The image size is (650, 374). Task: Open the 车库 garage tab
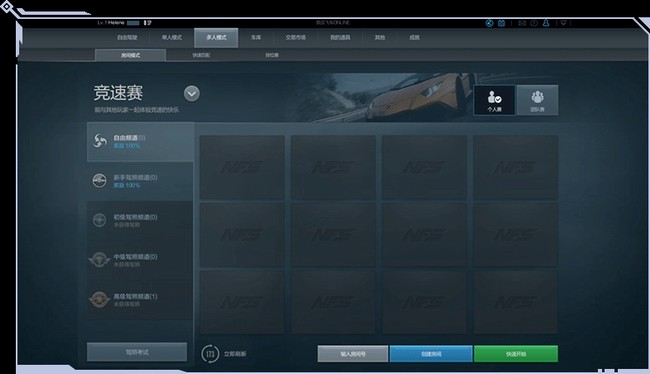click(x=256, y=38)
